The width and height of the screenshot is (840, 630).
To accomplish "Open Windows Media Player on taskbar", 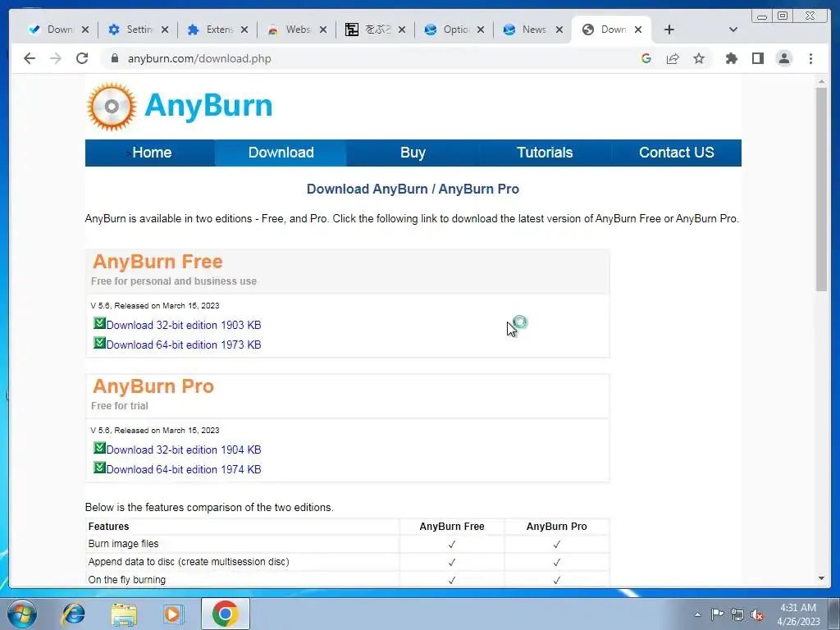I will (173, 614).
